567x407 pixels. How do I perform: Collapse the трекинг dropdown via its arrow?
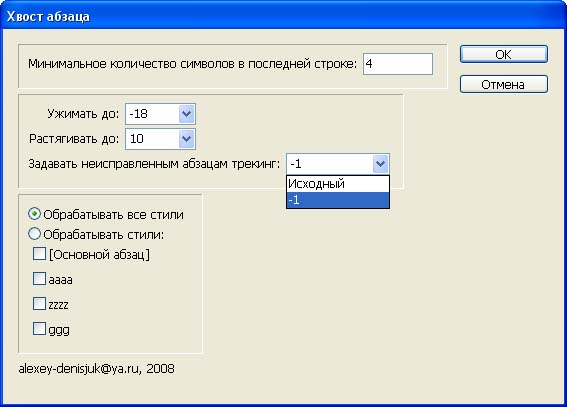click(x=380, y=164)
